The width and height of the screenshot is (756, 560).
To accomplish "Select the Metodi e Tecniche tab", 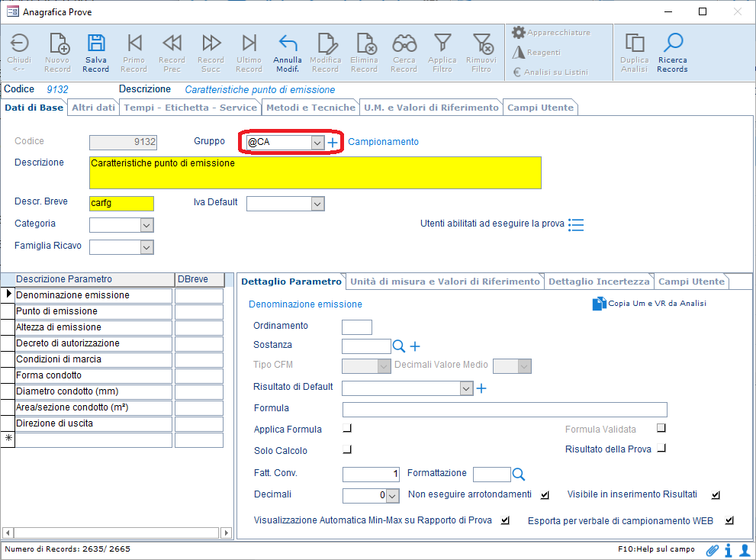I will (311, 108).
